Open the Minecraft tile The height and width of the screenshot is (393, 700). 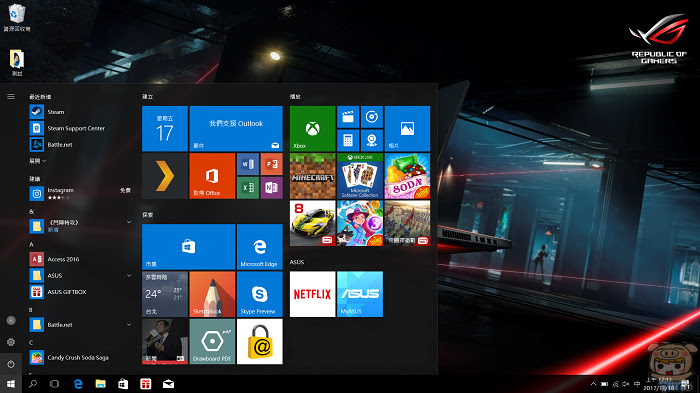click(x=312, y=176)
